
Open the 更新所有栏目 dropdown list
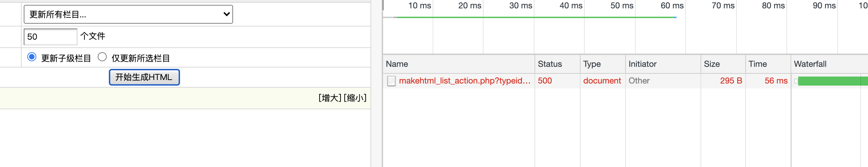[128, 14]
